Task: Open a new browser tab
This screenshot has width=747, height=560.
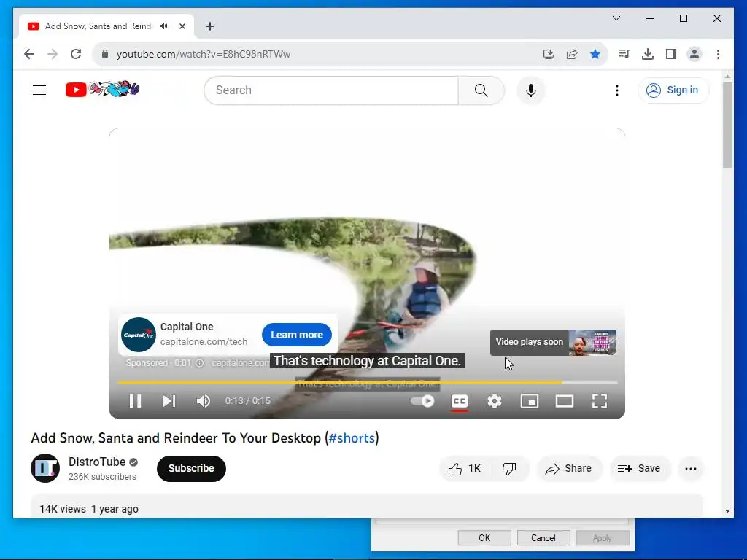Action: [210, 26]
